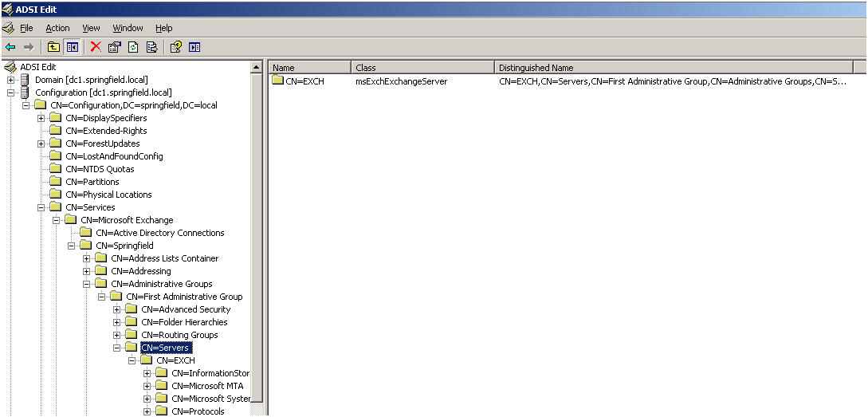The image size is (868, 417).
Task: Click the last toolbar icon after Help
Action: tap(194, 48)
